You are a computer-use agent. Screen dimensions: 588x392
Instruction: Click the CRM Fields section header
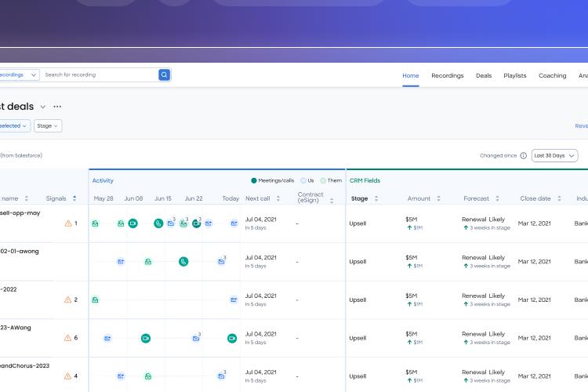coord(365,181)
